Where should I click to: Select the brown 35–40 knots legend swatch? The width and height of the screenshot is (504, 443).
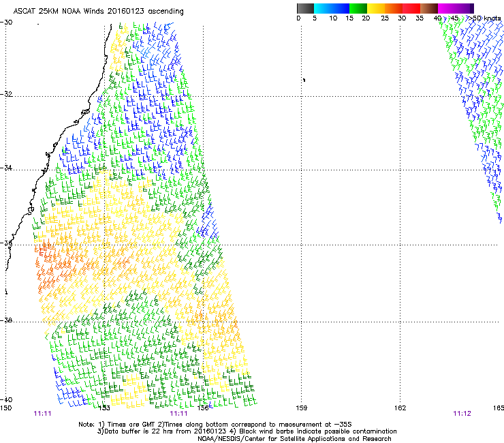(x=429, y=8)
